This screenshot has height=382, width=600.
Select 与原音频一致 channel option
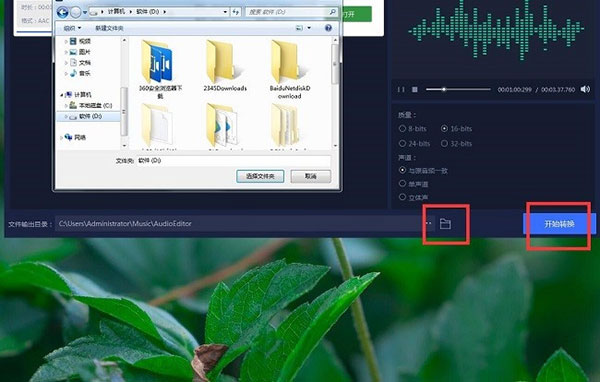pyautogui.click(x=423, y=170)
